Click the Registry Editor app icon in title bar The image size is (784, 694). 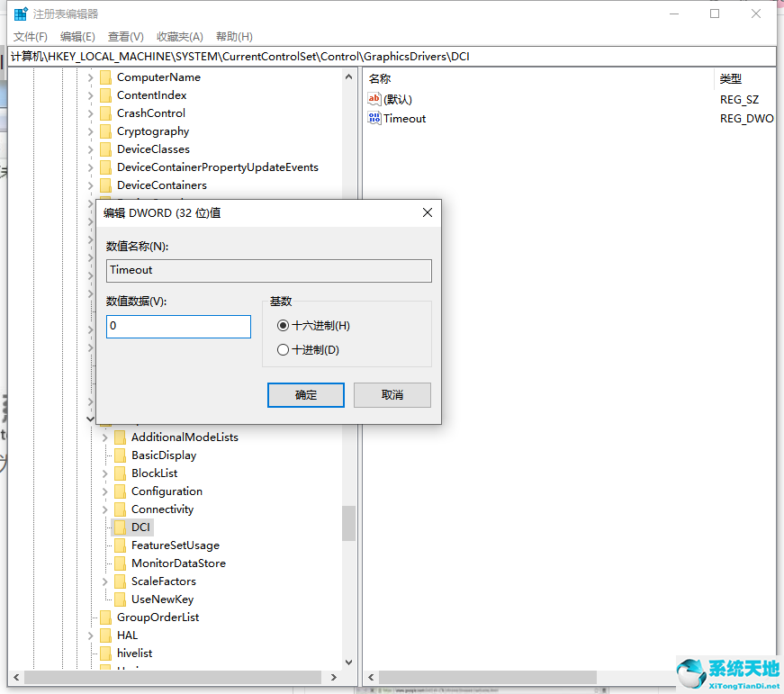click(20, 14)
